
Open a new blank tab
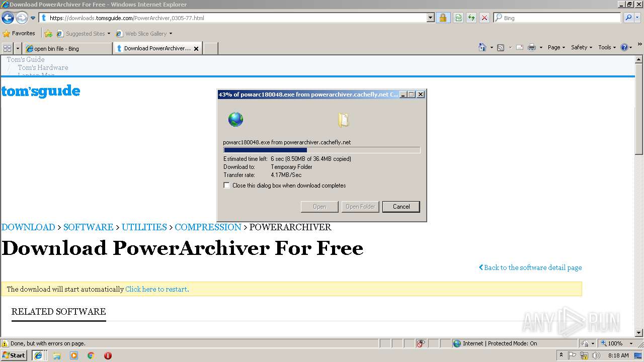(210, 48)
